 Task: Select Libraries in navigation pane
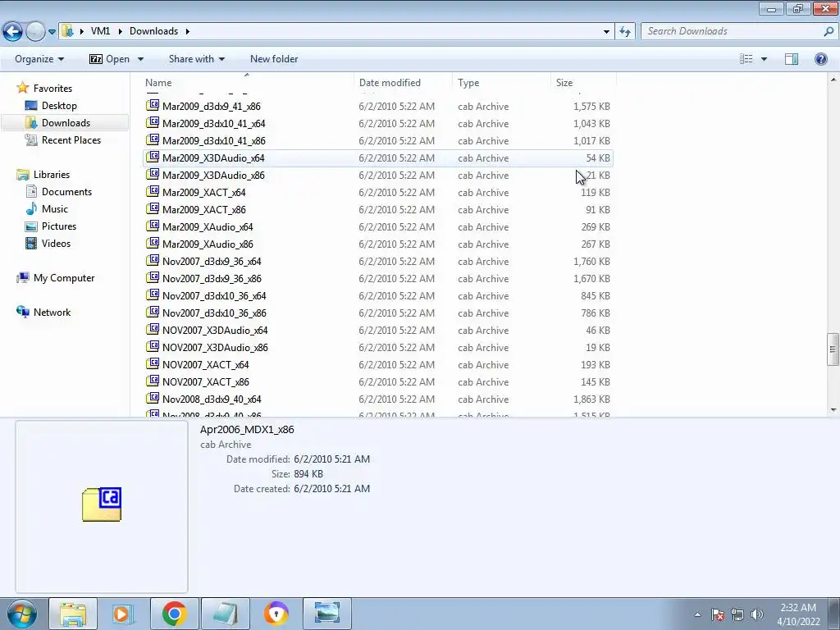52,175
